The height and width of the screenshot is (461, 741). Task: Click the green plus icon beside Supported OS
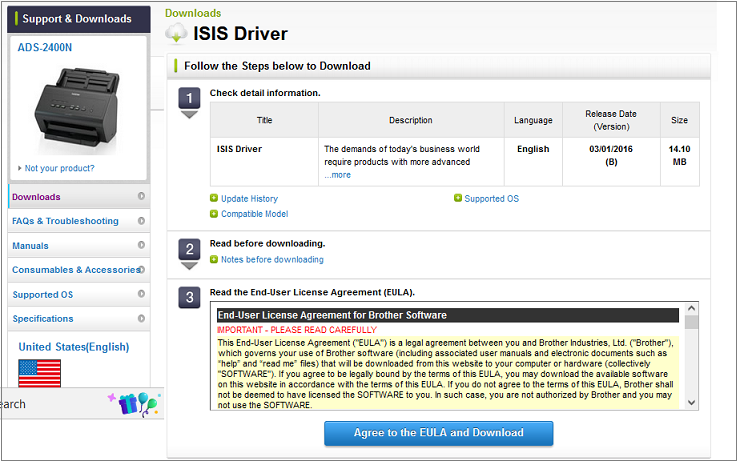pyautogui.click(x=457, y=198)
